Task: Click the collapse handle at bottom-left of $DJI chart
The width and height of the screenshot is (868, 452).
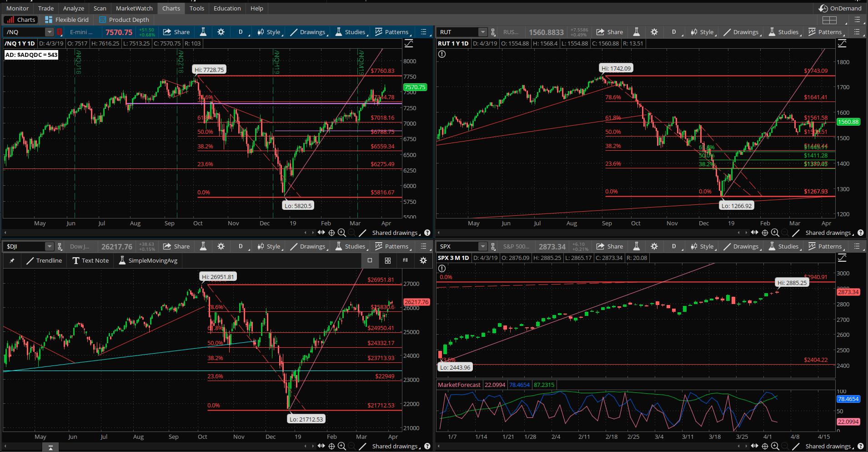Action: (50, 448)
